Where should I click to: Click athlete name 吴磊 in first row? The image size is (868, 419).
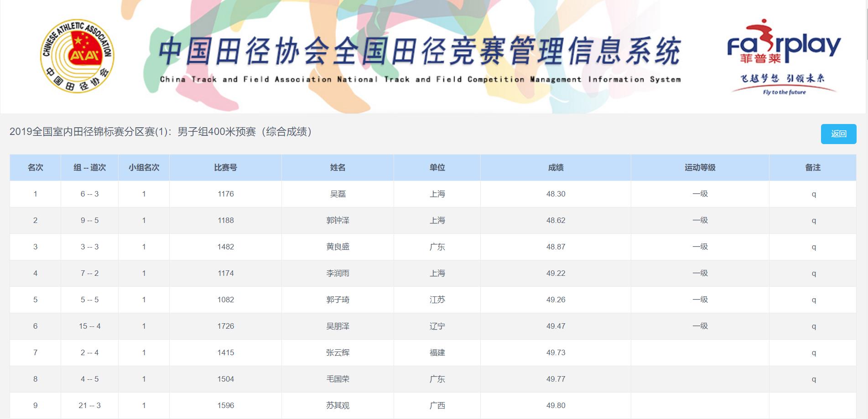pyautogui.click(x=338, y=194)
